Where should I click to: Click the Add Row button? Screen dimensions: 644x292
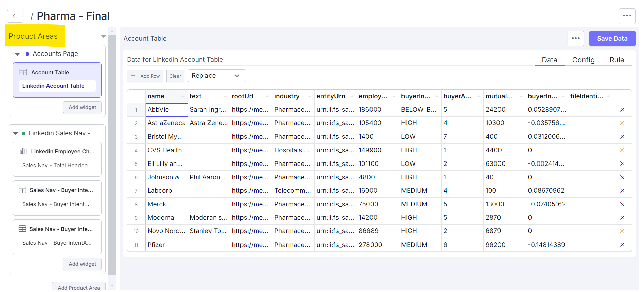[145, 76]
